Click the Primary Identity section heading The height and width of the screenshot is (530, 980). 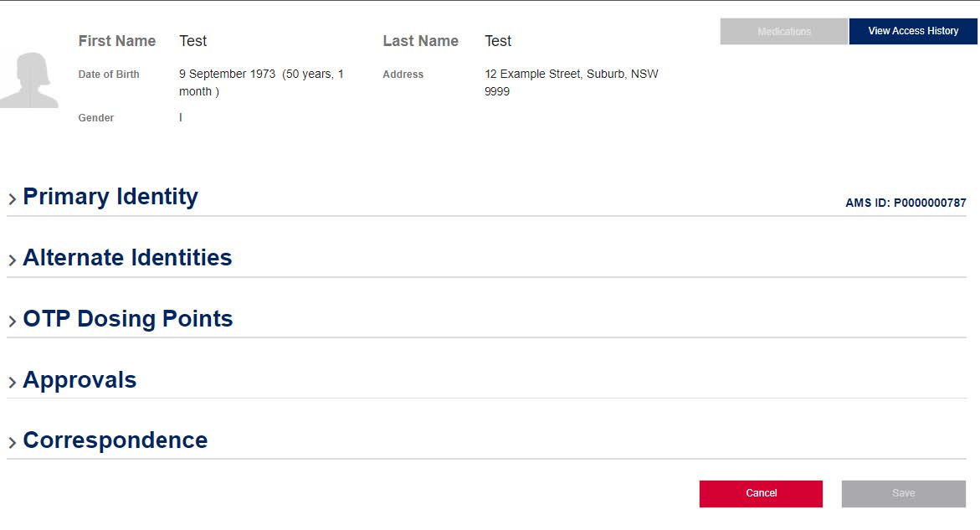[x=110, y=197]
